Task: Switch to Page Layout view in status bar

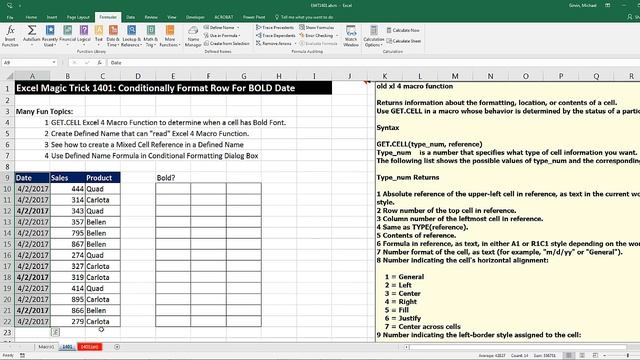Action: [582, 356]
